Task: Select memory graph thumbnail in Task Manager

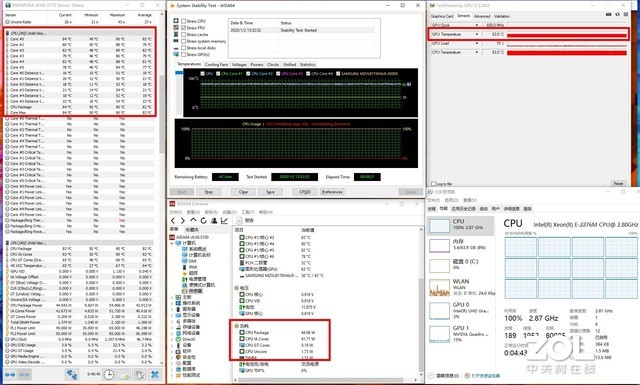Action: click(440, 246)
